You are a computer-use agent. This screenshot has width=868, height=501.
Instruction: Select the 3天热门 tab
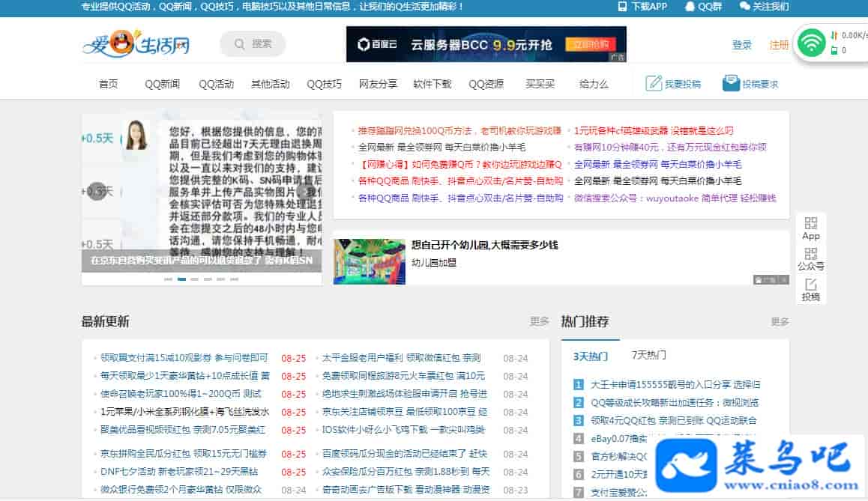(x=590, y=356)
